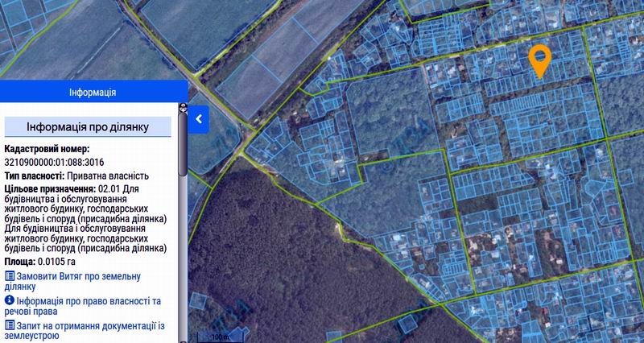Image resolution: width=644 pixels, height=343 pixels.
Task: Click the list icon beside Замовити Витяг
Action: 10,276
